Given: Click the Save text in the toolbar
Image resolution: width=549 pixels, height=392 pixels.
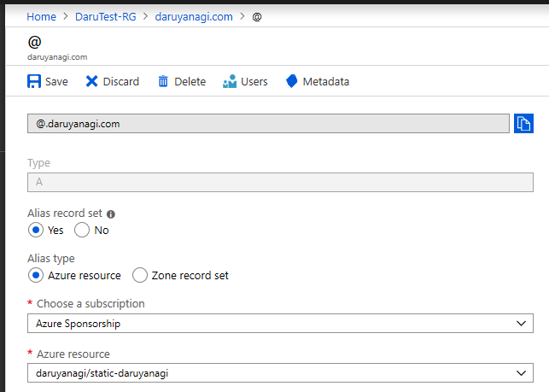Looking at the screenshot, I should [56, 82].
